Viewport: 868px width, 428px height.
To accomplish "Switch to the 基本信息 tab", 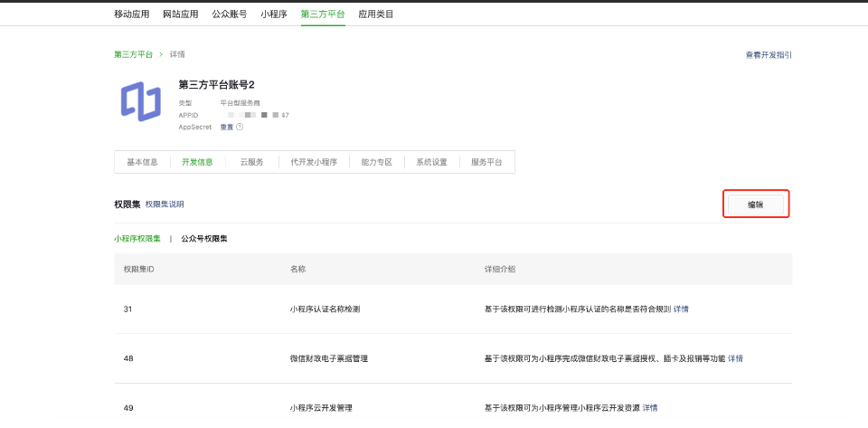I will pos(142,162).
